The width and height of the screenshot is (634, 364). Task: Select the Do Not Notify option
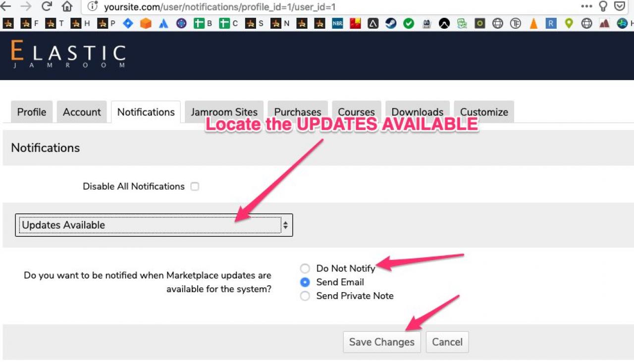coord(305,268)
